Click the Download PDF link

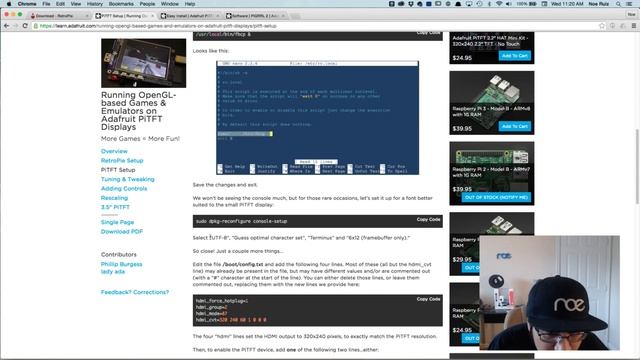coord(122,231)
